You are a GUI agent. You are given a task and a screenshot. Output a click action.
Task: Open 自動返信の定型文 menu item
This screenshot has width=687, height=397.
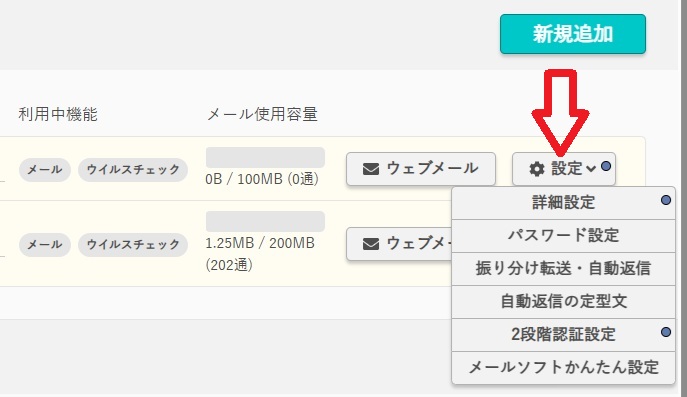click(563, 301)
